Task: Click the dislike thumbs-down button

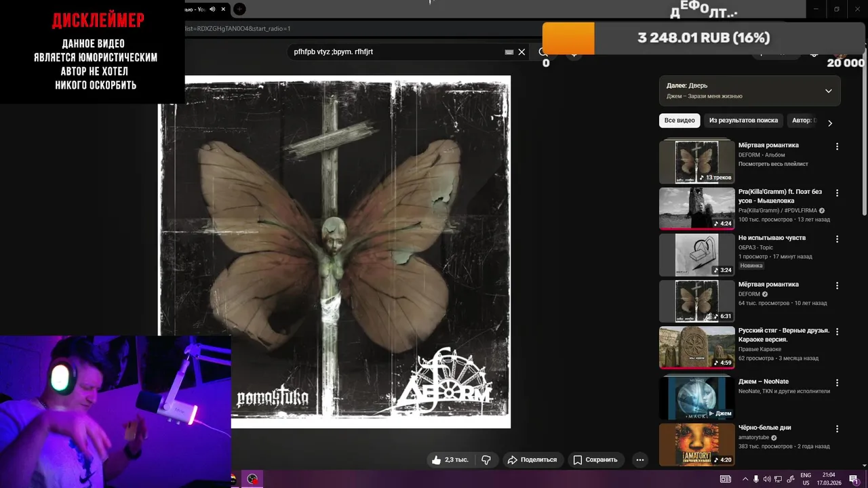Action: tap(486, 460)
